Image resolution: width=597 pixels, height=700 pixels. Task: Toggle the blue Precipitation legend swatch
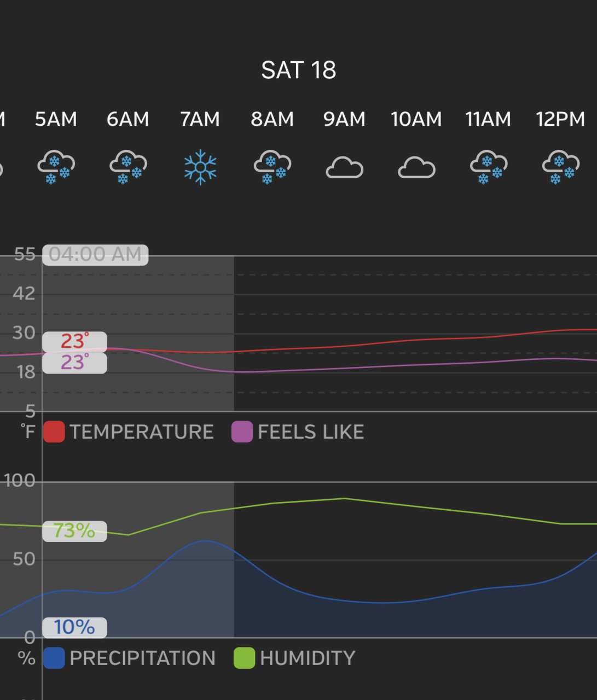[x=54, y=658]
